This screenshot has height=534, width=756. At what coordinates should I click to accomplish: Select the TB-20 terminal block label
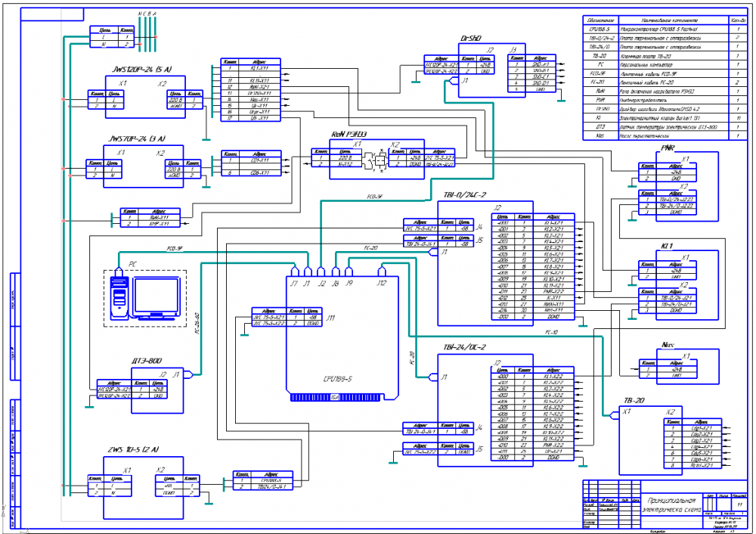coord(634,400)
